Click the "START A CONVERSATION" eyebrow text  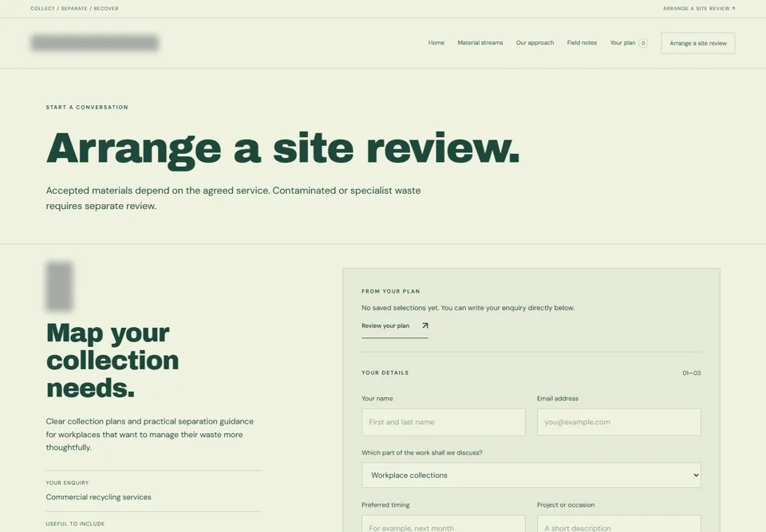(x=87, y=107)
